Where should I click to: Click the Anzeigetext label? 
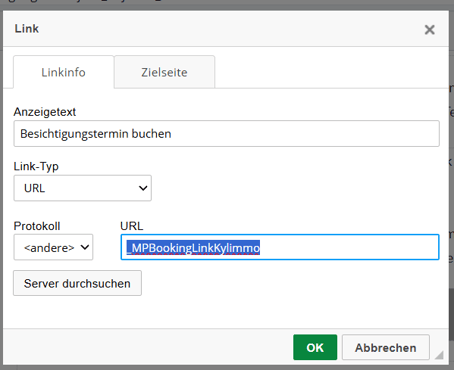[x=45, y=112]
